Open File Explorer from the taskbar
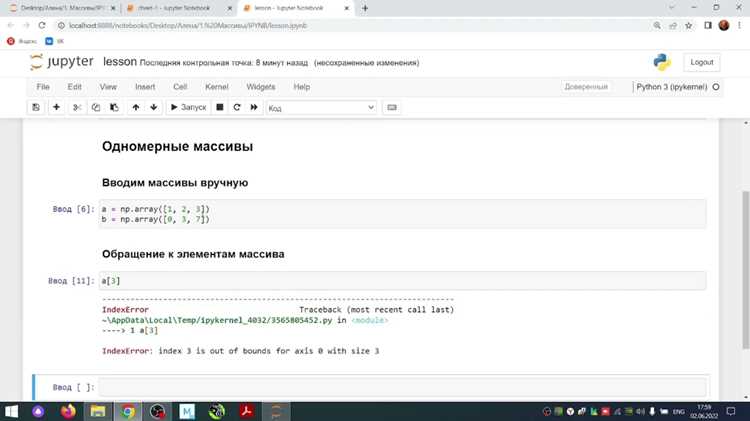 pyautogui.click(x=98, y=411)
